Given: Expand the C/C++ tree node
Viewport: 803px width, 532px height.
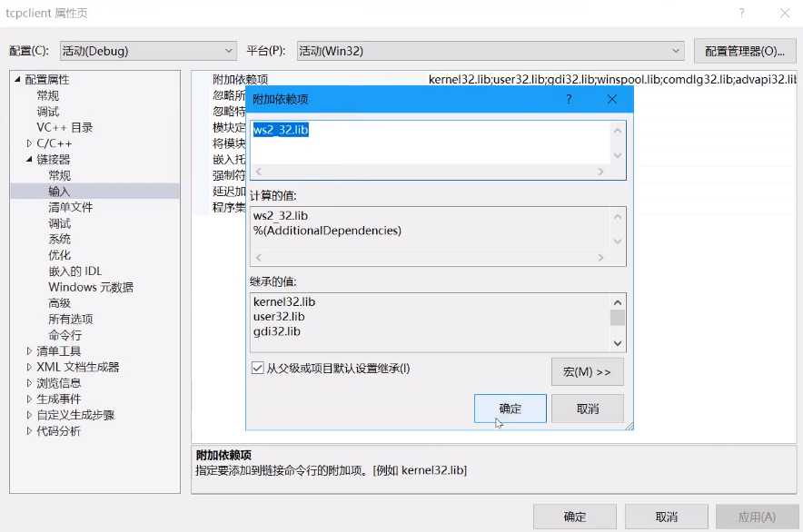Looking at the screenshot, I should point(29,143).
